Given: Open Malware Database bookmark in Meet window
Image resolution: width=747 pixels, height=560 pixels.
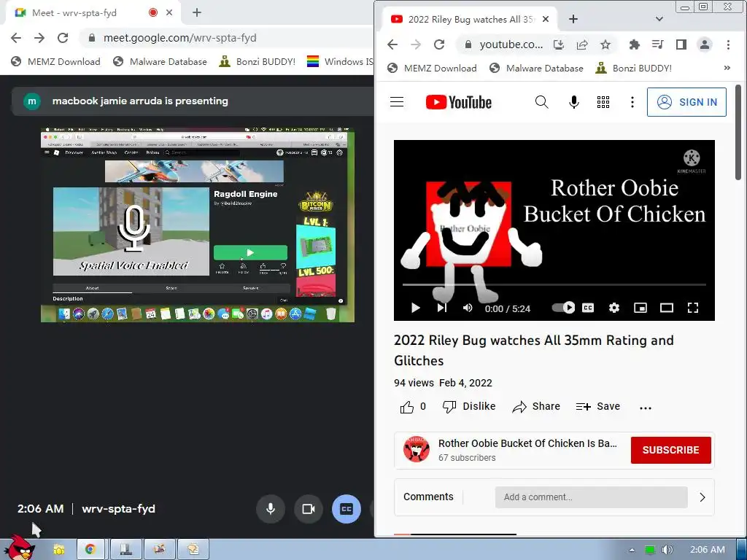Looking at the screenshot, I should click(x=160, y=61).
